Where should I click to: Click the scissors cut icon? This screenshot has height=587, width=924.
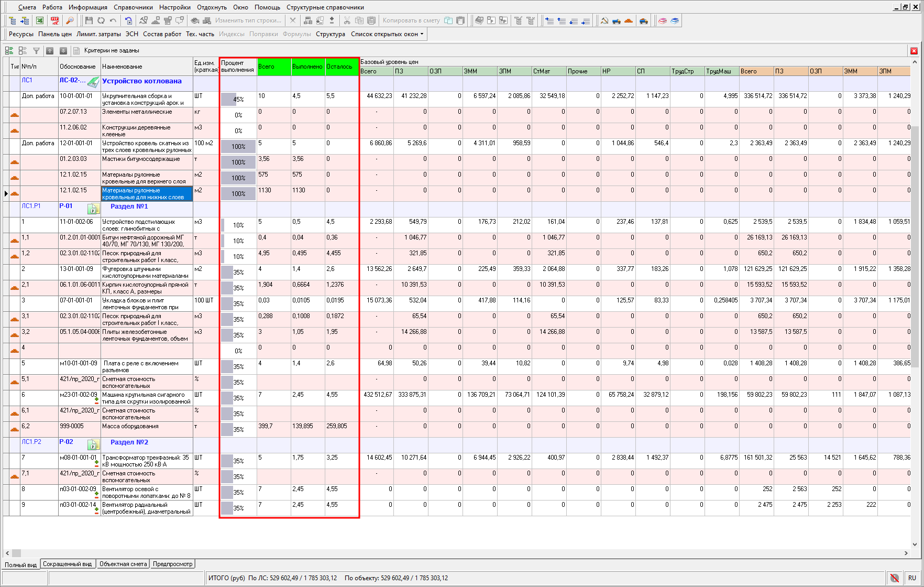point(347,20)
